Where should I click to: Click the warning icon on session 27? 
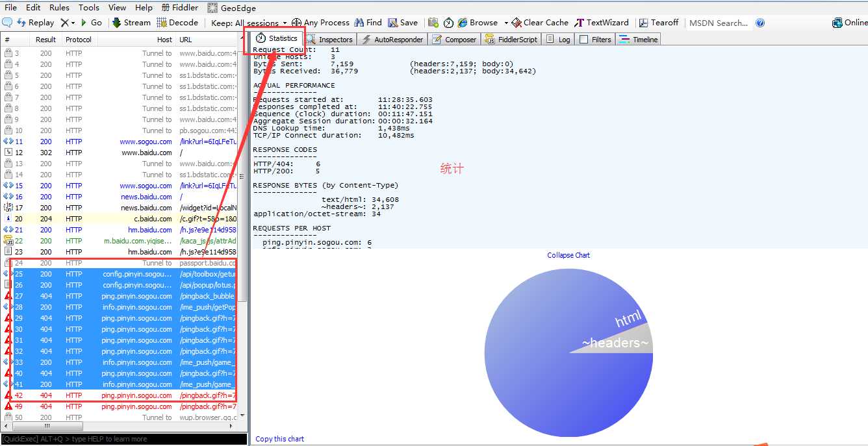[x=8, y=296]
